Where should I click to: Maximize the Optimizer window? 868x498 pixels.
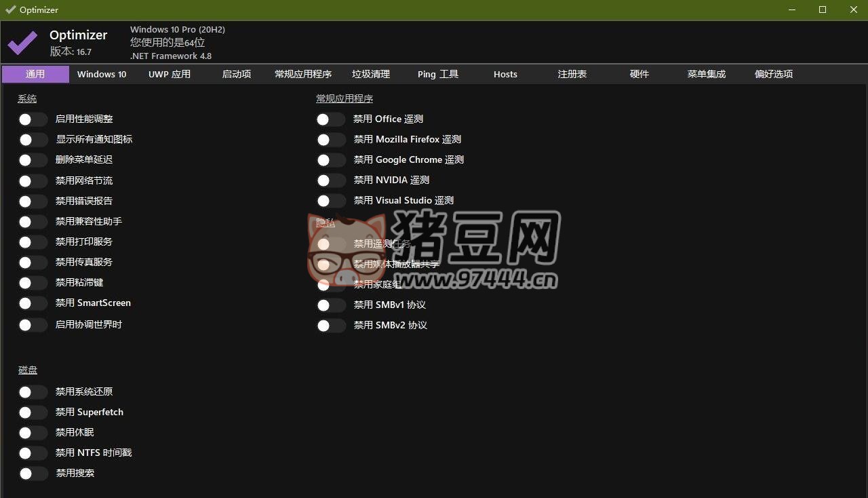tap(823, 9)
